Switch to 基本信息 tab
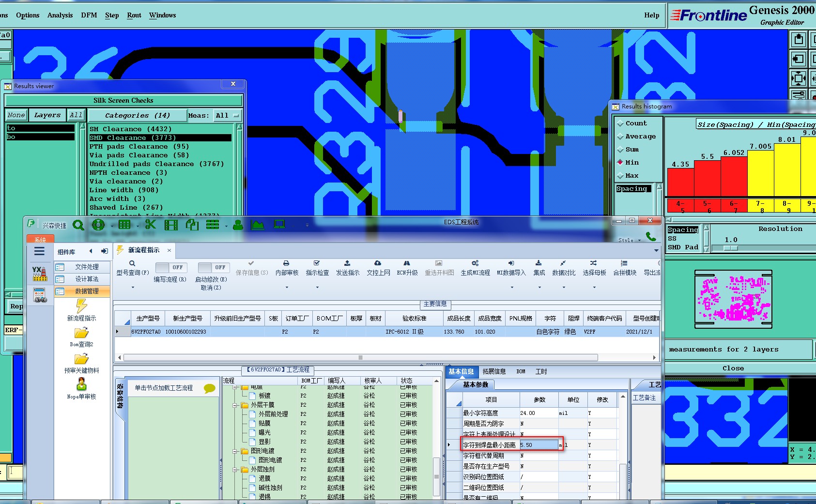 [x=461, y=372]
